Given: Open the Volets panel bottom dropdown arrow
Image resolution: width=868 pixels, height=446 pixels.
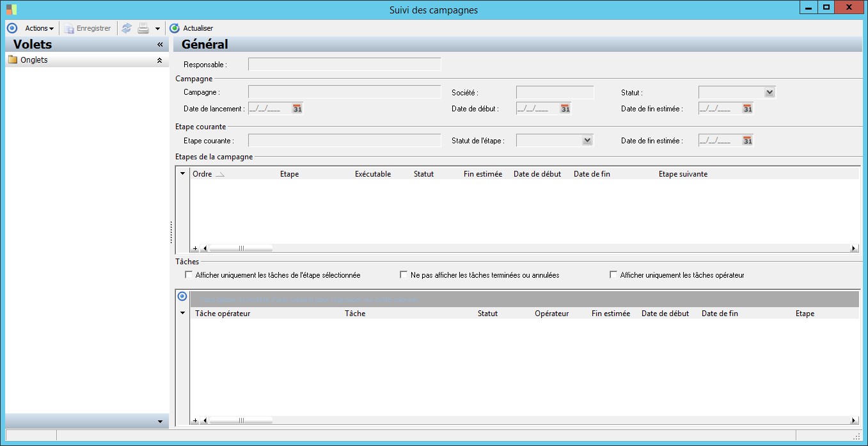Looking at the screenshot, I should 160,422.
